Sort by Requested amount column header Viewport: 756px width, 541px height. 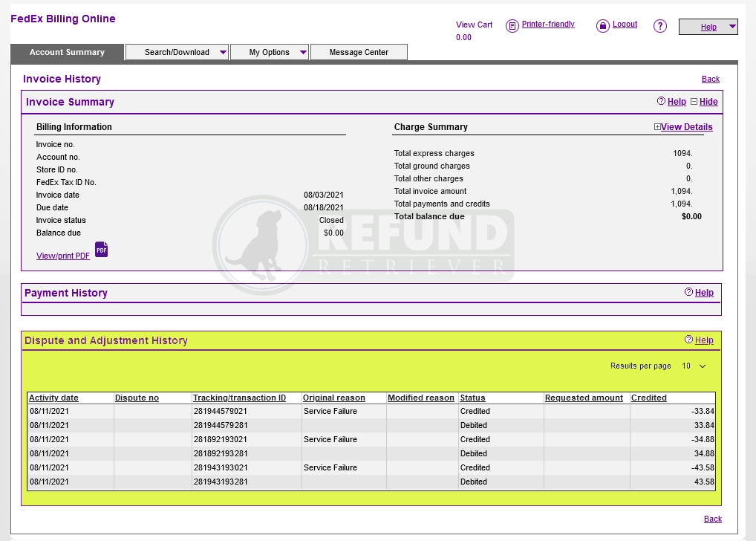click(584, 398)
